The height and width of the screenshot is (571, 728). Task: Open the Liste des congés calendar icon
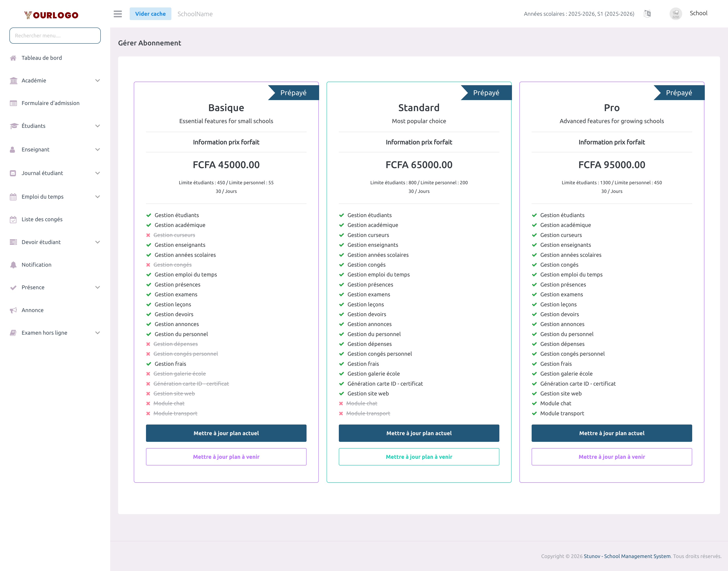coord(13,219)
